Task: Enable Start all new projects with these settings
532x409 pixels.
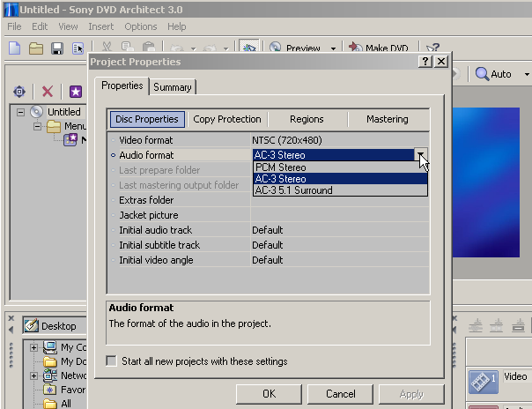Action: coord(111,361)
